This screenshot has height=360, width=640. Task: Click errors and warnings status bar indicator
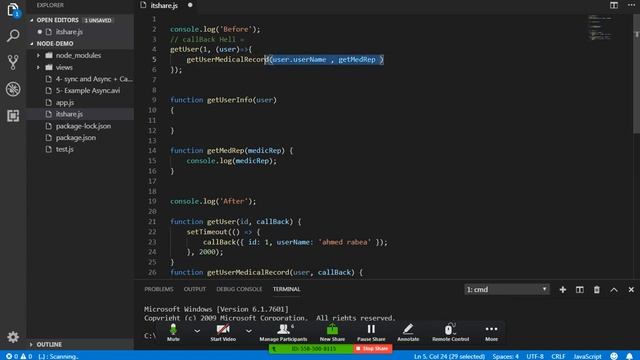(19, 356)
